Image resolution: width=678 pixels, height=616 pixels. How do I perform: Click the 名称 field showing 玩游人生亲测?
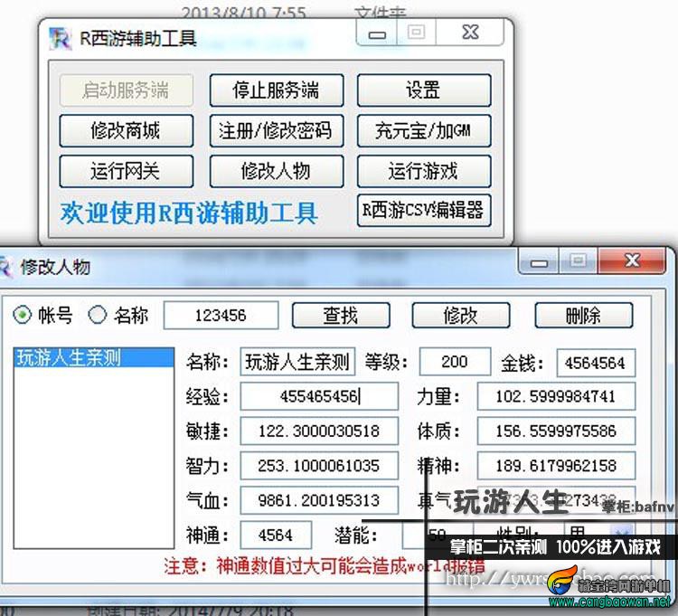[297, 362]
